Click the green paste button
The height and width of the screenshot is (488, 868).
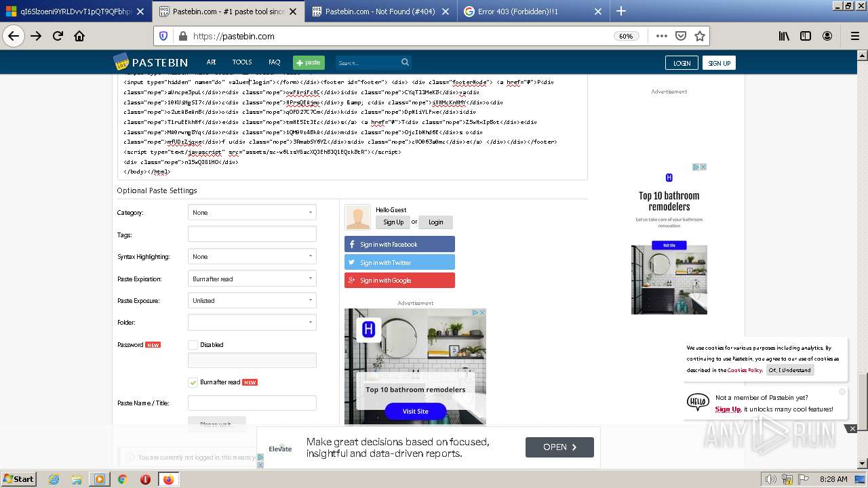(309, 62)
